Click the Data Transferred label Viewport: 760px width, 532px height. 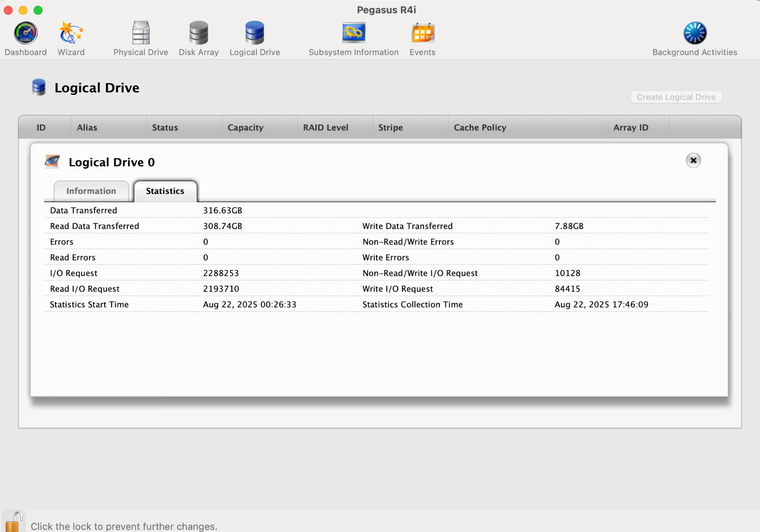coord(84,210)
